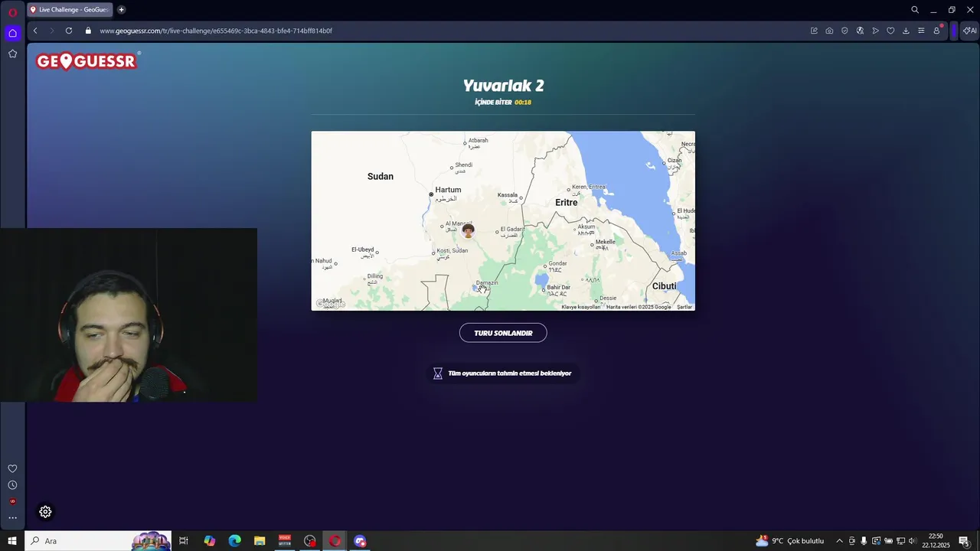980x551 pixels.
Task: Click the TURU SONLANDIR button
Action: (503, 333)
